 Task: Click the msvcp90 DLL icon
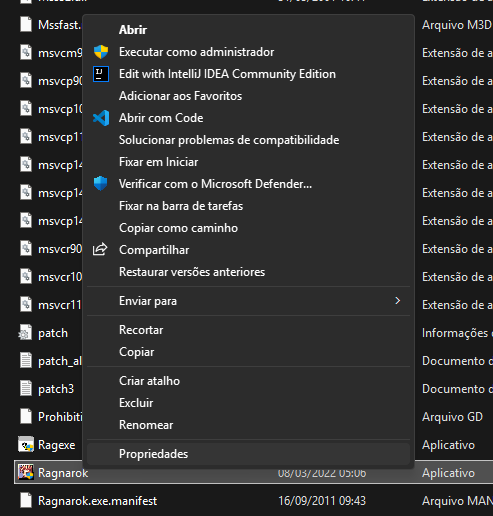[26, 81]
